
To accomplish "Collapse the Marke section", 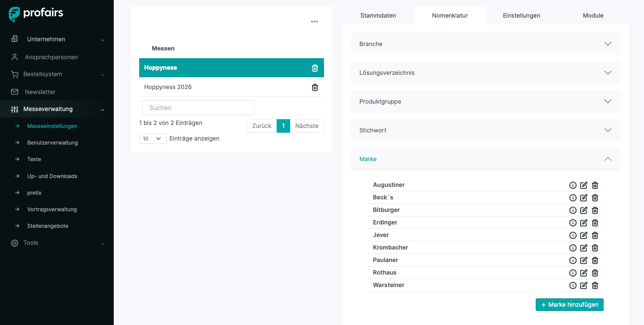I will 486,159.
